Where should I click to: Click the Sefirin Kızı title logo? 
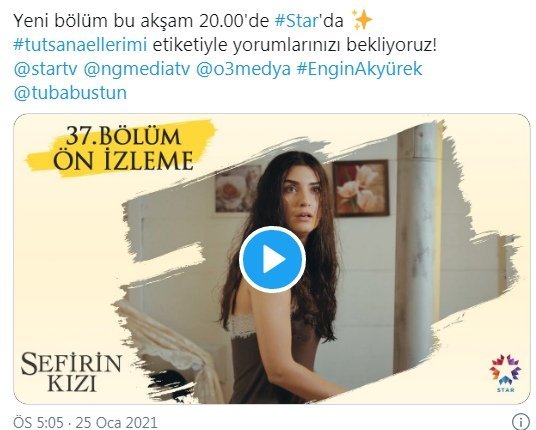click(71, 373)
